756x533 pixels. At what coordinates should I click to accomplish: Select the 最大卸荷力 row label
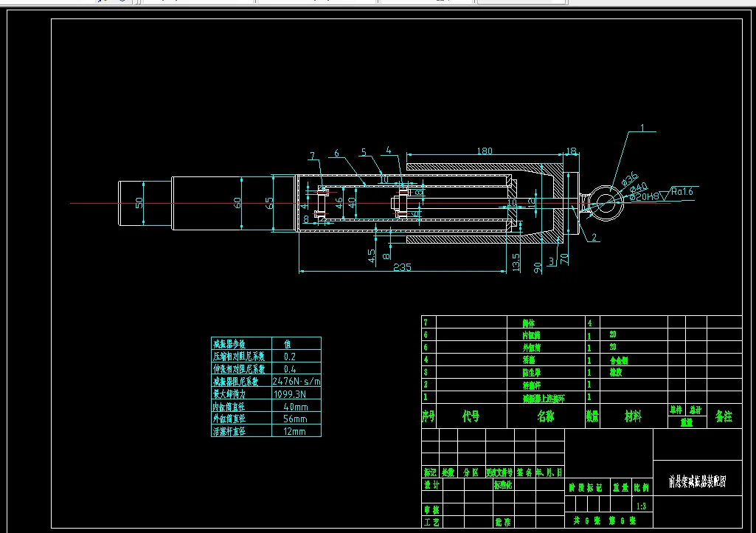click(229, 394)
